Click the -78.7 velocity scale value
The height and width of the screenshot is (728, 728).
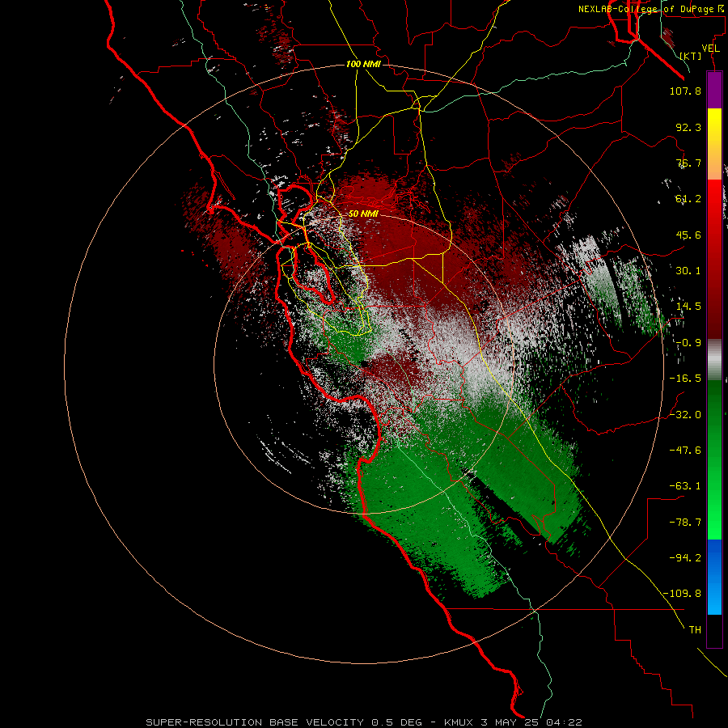click(x=685, y=523)
